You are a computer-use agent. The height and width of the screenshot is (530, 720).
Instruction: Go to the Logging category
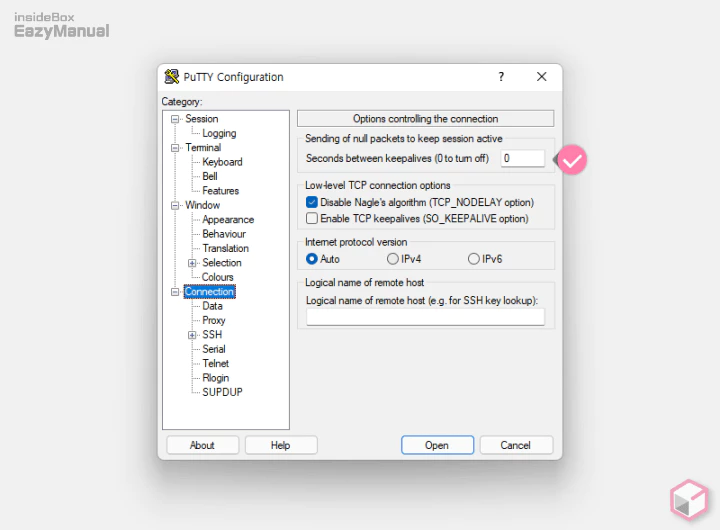[219, 133]
